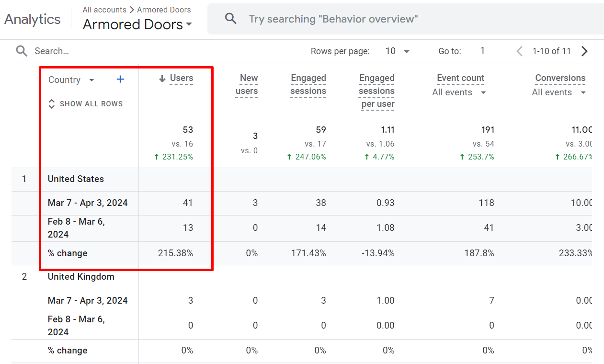Click the Analytics logo

[x=32, y=19]
